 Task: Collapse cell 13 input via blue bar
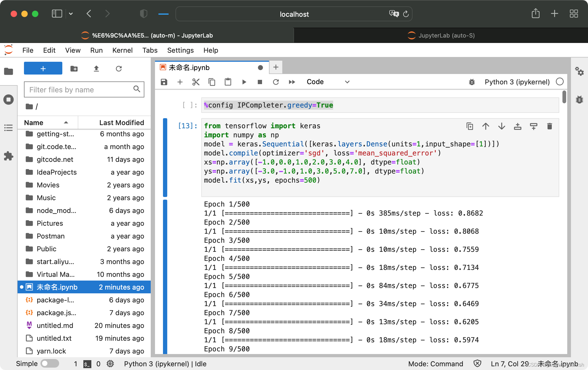coord(165,158)
